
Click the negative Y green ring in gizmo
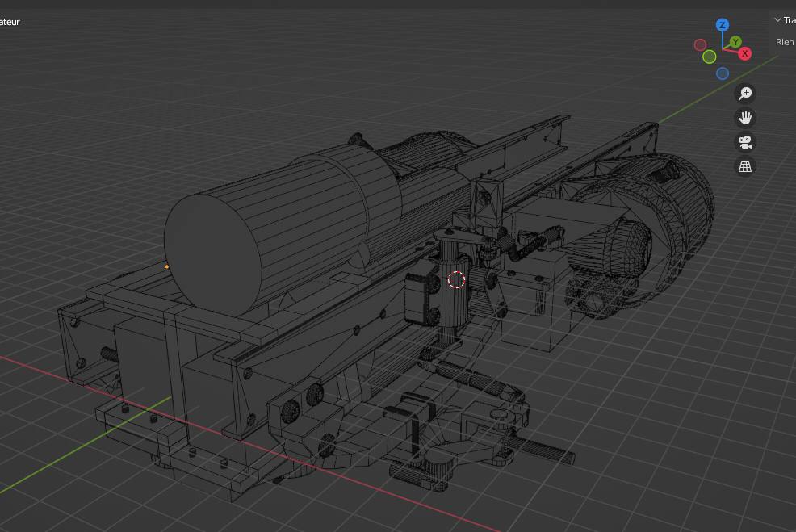click(709, 57)
